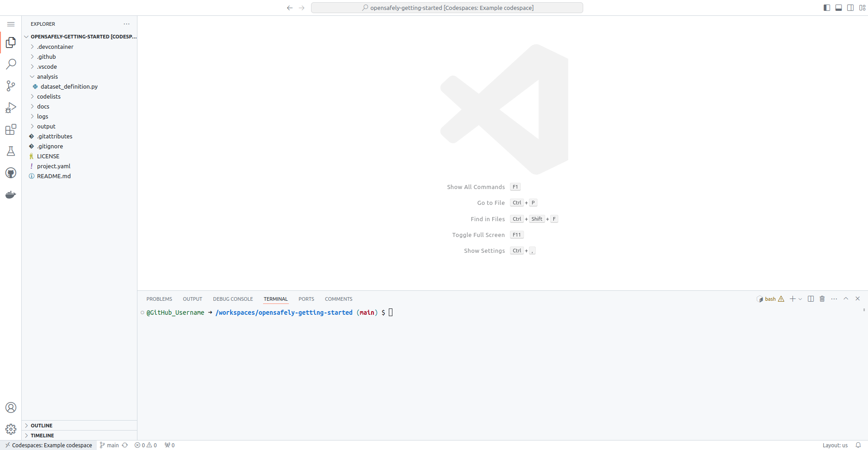Open the Run and Debug view
Screen dimensions: 868x450
11,108
